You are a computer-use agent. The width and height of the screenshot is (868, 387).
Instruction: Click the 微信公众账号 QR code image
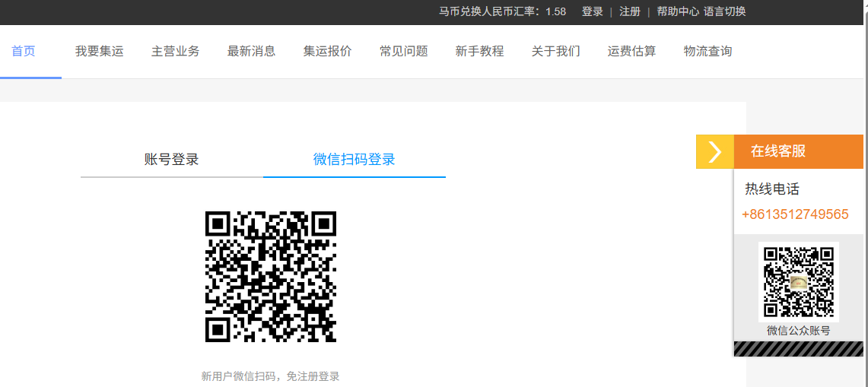coord(798,282)
